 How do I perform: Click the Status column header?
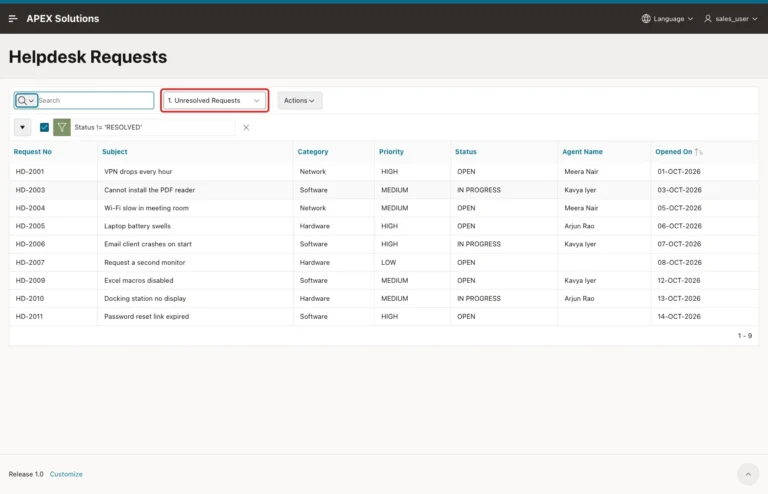pyautogui.click(x=465, y=152)
